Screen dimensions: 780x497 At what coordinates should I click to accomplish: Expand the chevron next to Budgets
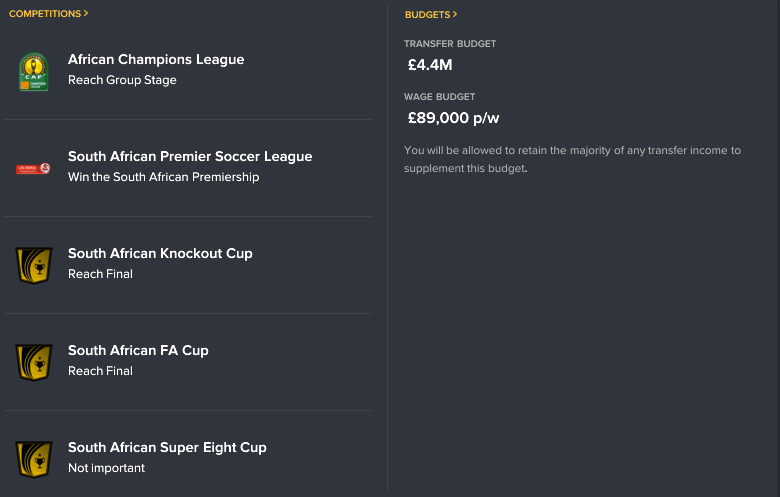tap(455, 14)
